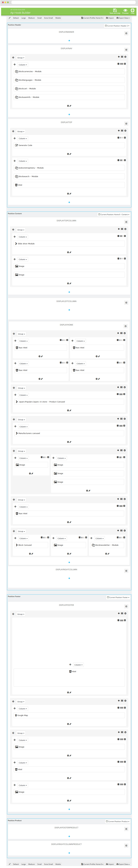Select Default view in the top toolbar
Viewport: 138px width, 868px height.
click(16, 18)
